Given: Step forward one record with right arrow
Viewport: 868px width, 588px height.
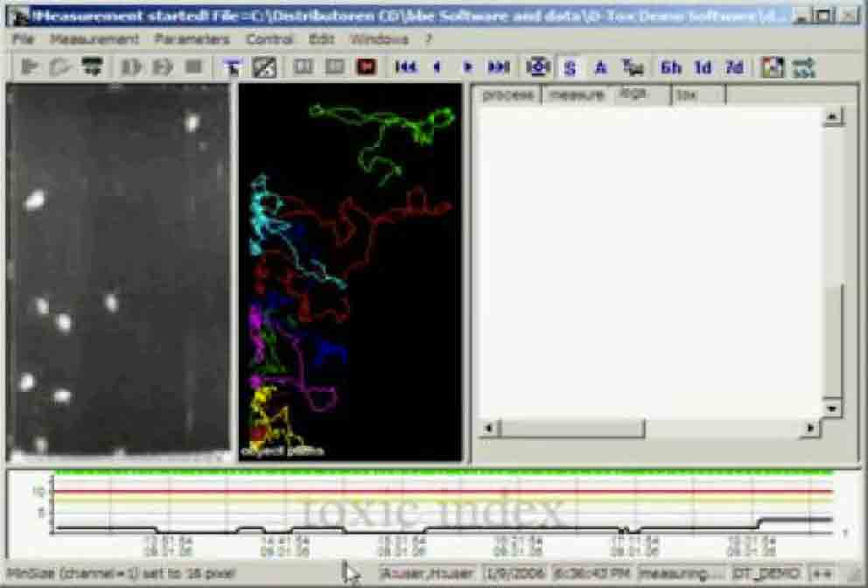Looking at the screenshot, I should coord(468,67).
